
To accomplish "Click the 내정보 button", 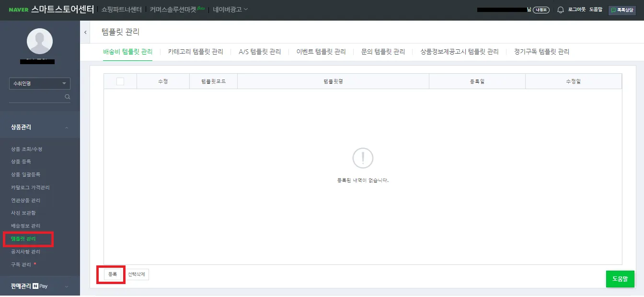I will click(541, 10).
